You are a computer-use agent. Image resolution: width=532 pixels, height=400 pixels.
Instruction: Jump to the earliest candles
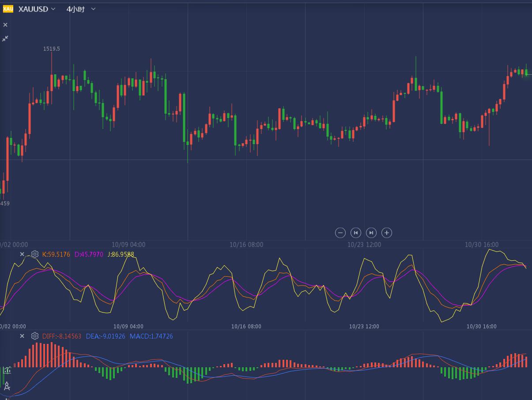click(355, 232)
